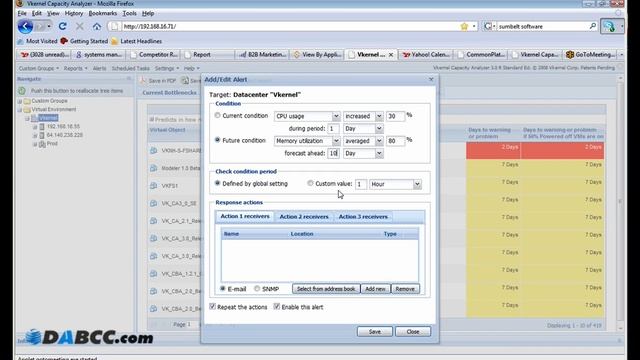
Task: Close the Add/Edit Alert dialog X
Action: point(431,79)
